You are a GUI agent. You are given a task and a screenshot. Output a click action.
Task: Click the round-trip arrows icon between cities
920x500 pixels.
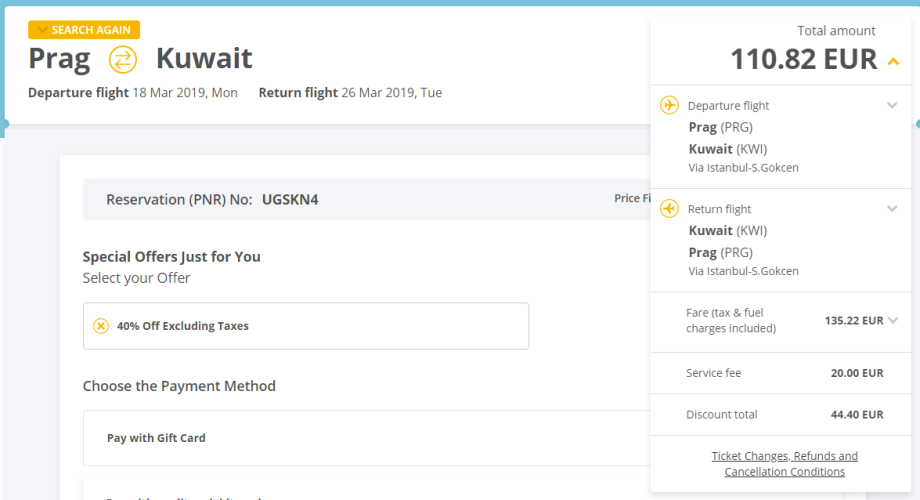122,60
